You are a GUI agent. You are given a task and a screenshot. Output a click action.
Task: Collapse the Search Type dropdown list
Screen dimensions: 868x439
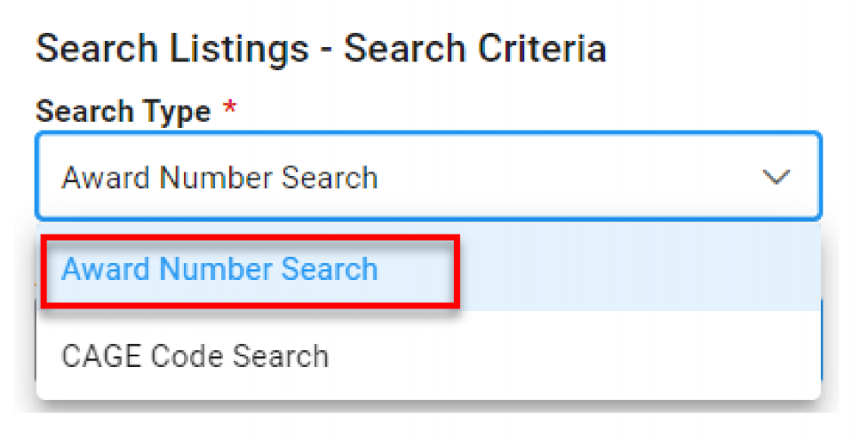tap(776, 178)
